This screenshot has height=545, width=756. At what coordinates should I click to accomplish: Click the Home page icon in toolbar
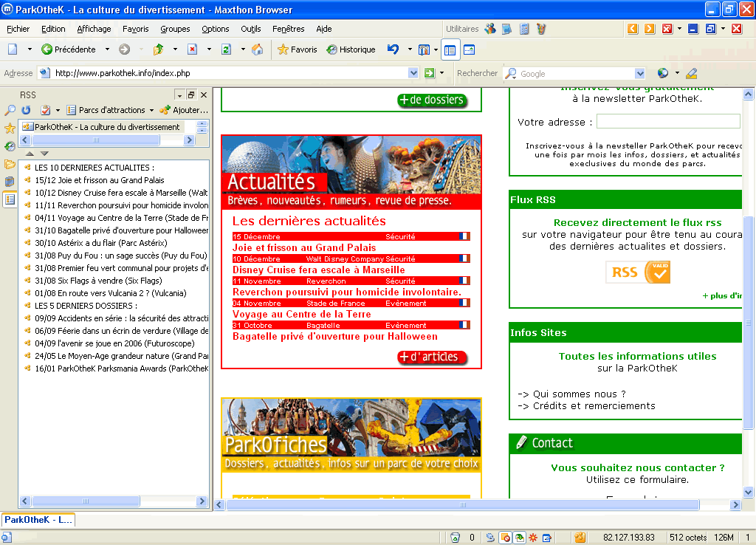pos(257,49)
